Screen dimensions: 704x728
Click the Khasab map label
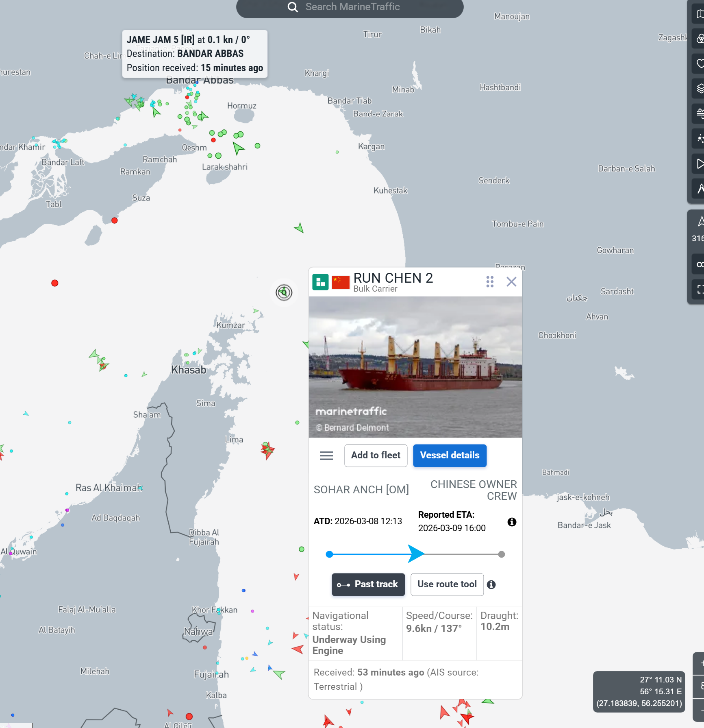(189, 370)
